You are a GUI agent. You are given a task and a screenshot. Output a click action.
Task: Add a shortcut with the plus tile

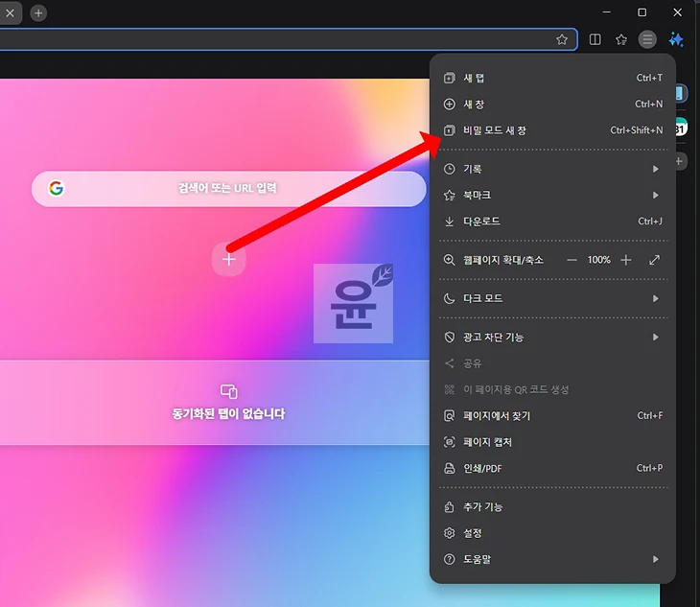tap(228, 259)
